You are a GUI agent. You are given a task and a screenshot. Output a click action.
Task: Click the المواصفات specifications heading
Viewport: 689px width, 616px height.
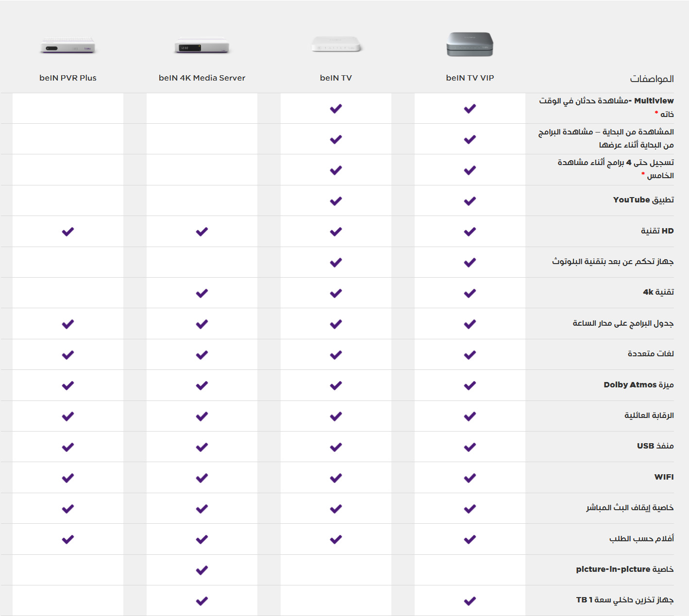[x=652, y=79]
